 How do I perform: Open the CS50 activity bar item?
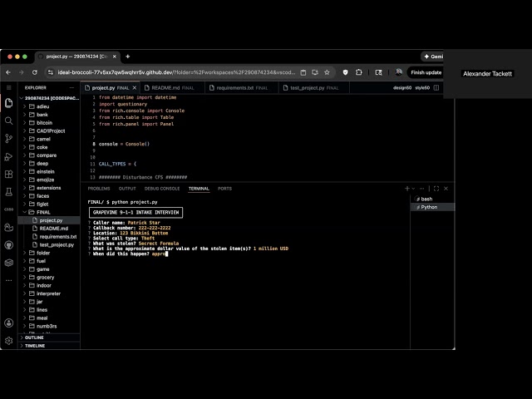pos(9,209)
